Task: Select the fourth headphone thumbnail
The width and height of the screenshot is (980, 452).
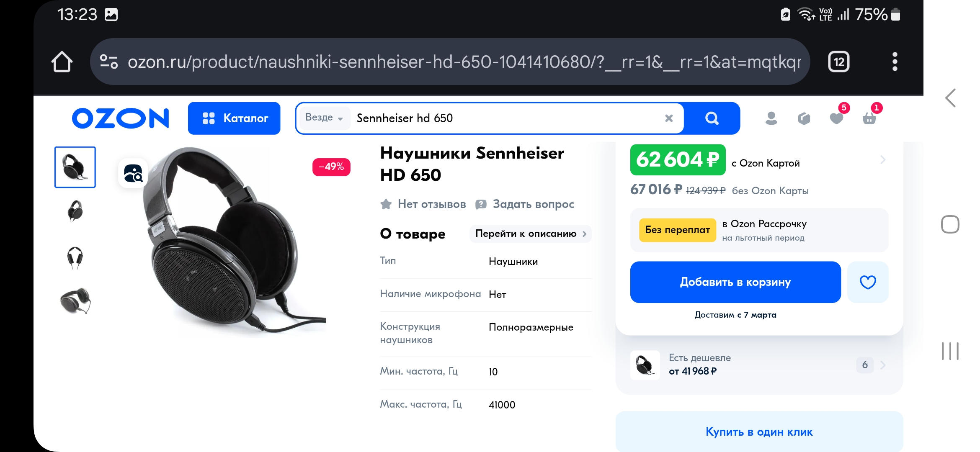Action: (x=75, y=300)
